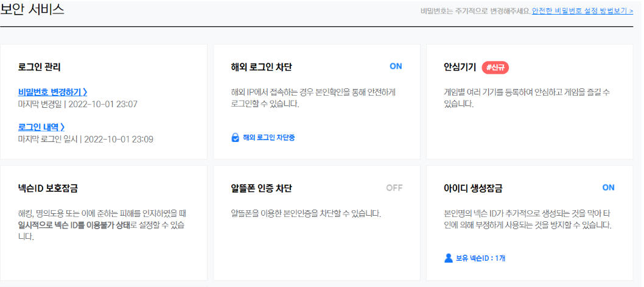Click the person icon beside 보유 넥슨ID

pos(449,258)
